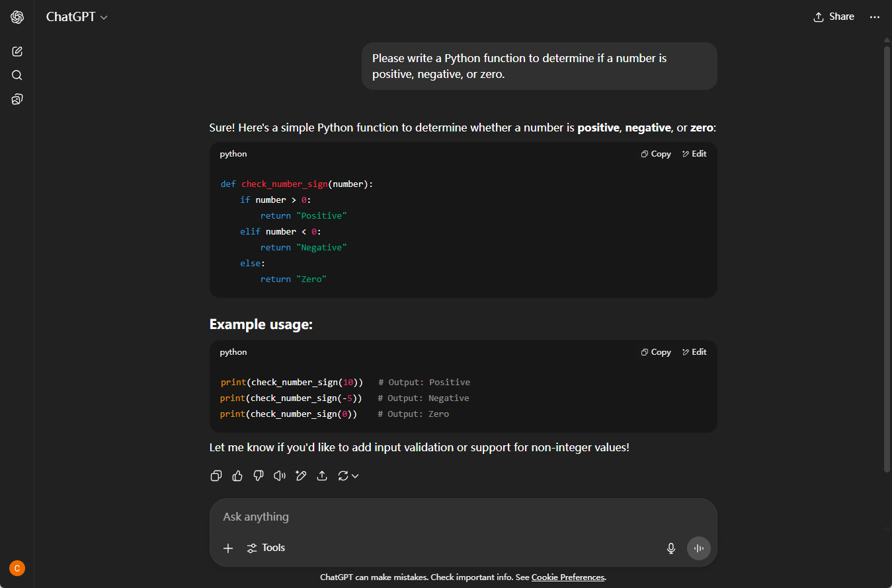Copy the whole response with copy icon

pyautogui.click(x=216, y=476)
